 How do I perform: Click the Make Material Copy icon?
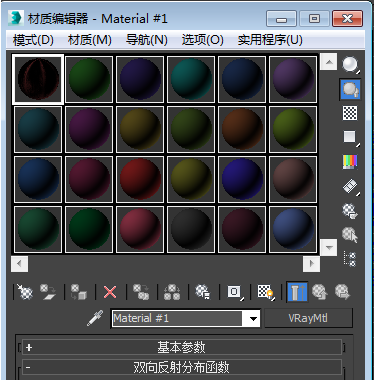click(x=141, y=292)
